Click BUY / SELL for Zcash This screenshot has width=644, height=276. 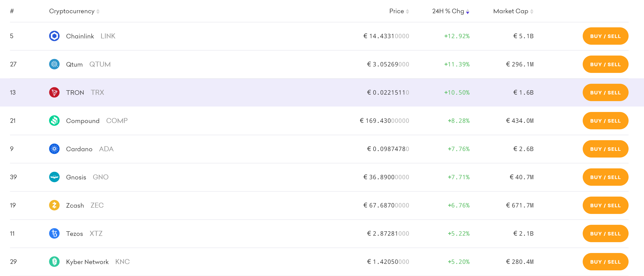tap(606, 205)
